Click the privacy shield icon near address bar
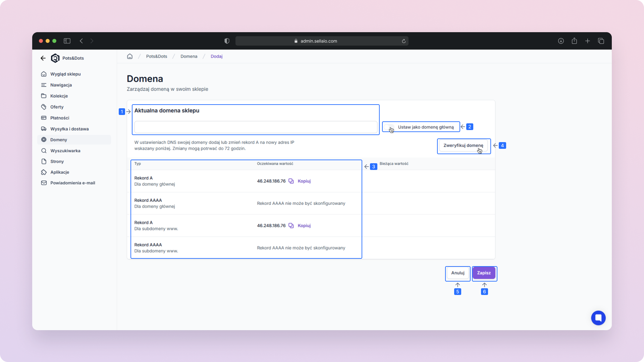 (227, 41)
